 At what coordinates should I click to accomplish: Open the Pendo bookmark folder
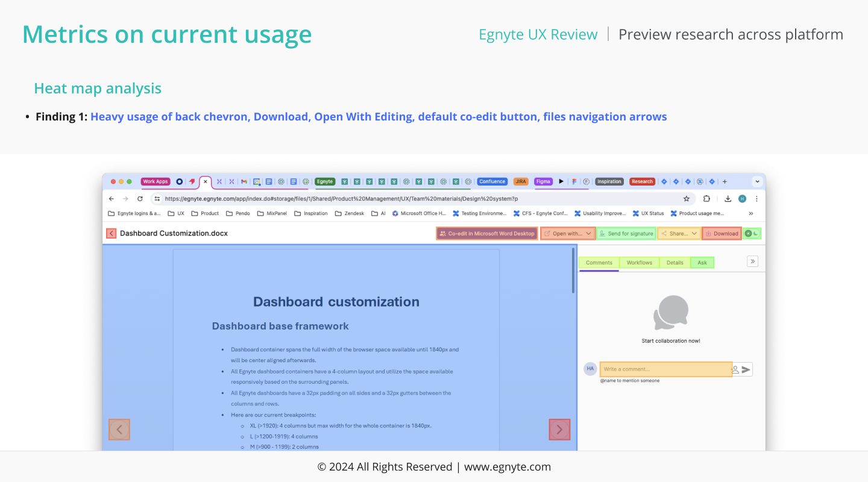237,213
